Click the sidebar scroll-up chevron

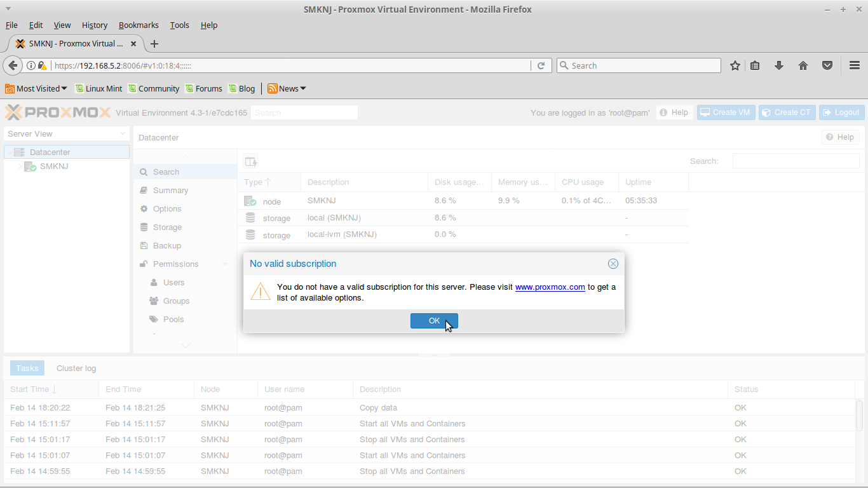pyautogui.click(x=186, y=157)
